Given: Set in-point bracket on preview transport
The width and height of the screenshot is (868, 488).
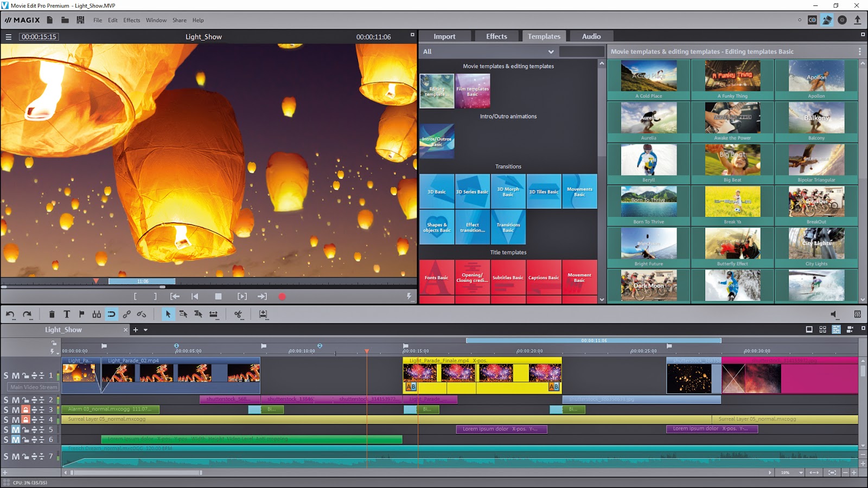Looking at the screenshot, I should pyautogui.click(x=135, y=297).
